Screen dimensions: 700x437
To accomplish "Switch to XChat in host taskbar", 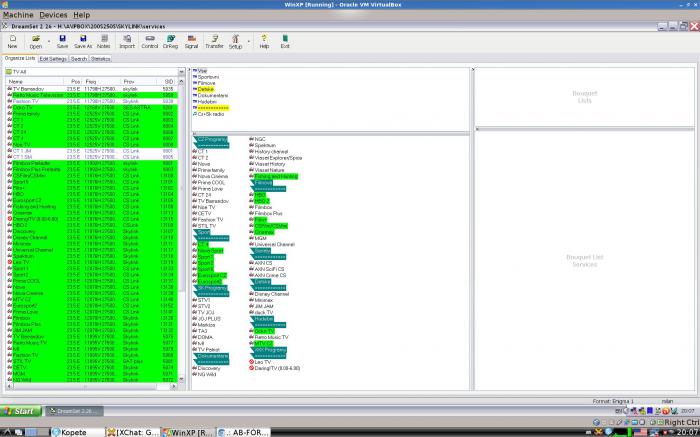I will click(x=133, y=432).
